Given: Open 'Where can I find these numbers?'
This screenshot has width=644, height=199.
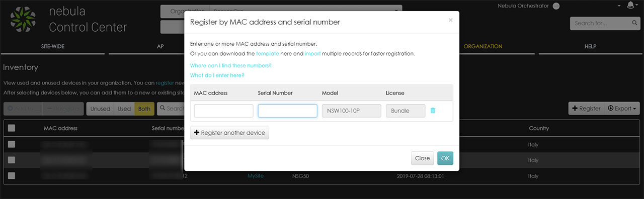Looking at the screenshot, I should click(x=231, y=65).
